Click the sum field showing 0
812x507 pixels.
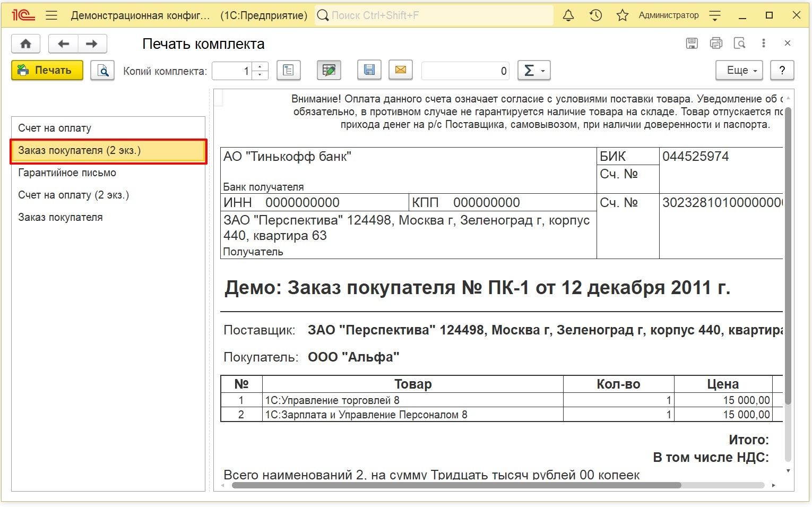tap(465, 71)
